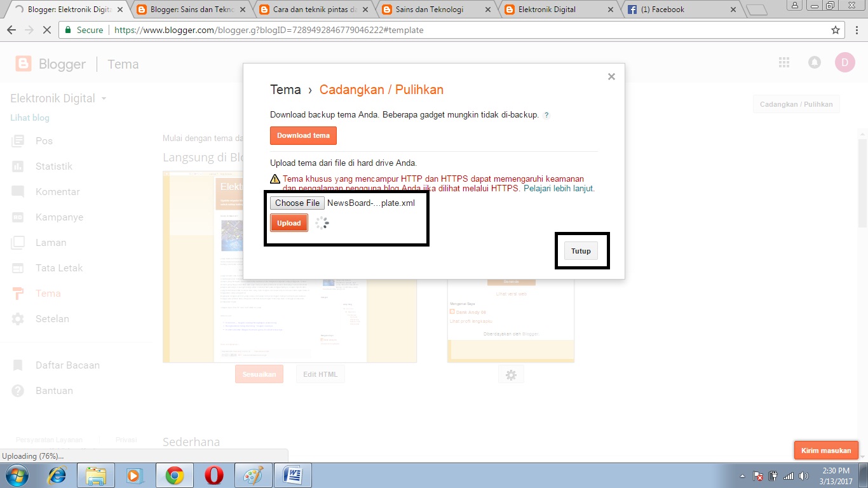Click Choose File to pick a theme
This screenshot has width=868, height=488.
point(297,203)
